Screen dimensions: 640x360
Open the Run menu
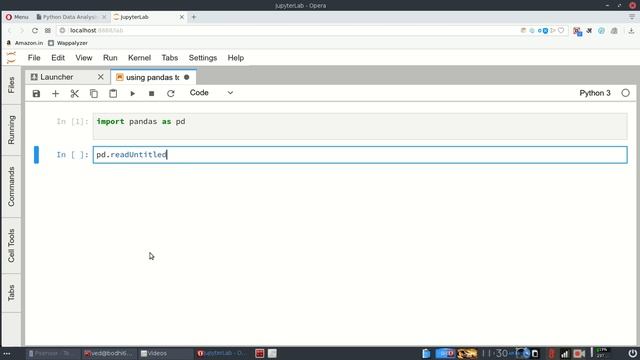coord(110,58)
